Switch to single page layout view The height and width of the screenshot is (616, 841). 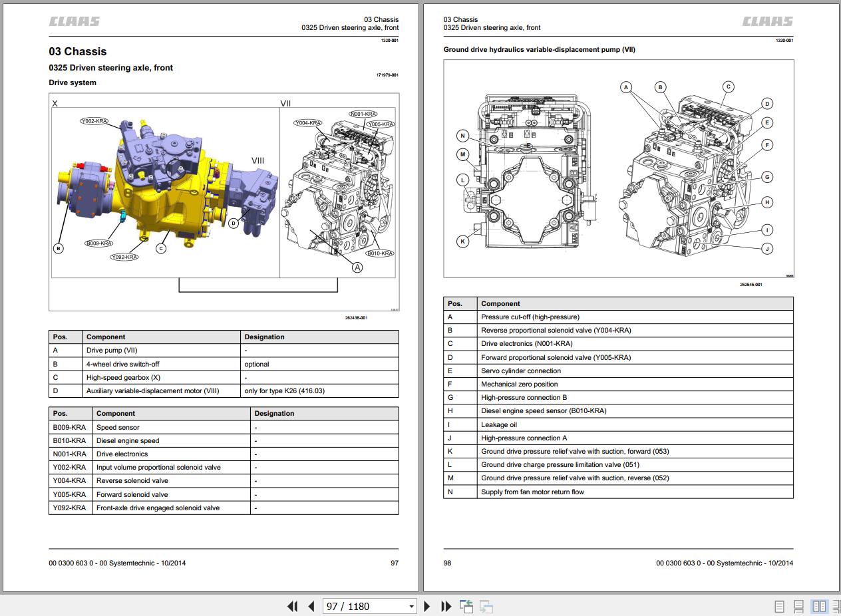[x=779, y=606]
